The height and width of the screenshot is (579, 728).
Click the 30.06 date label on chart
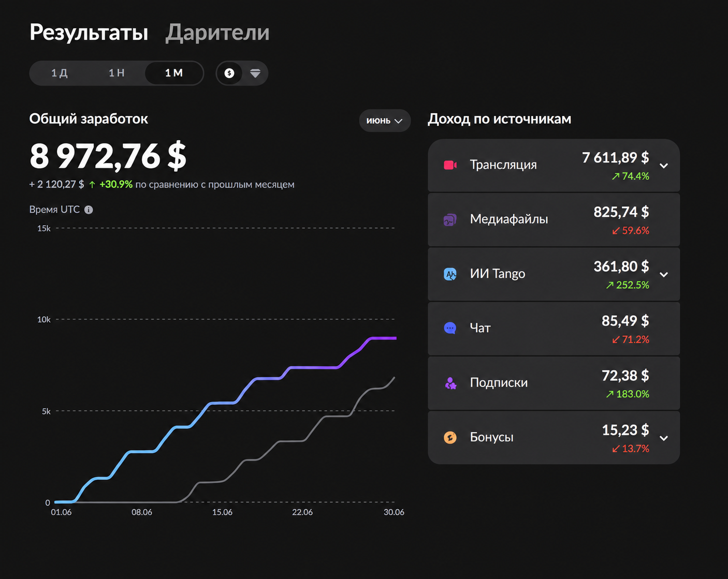(x=394, y=512)
